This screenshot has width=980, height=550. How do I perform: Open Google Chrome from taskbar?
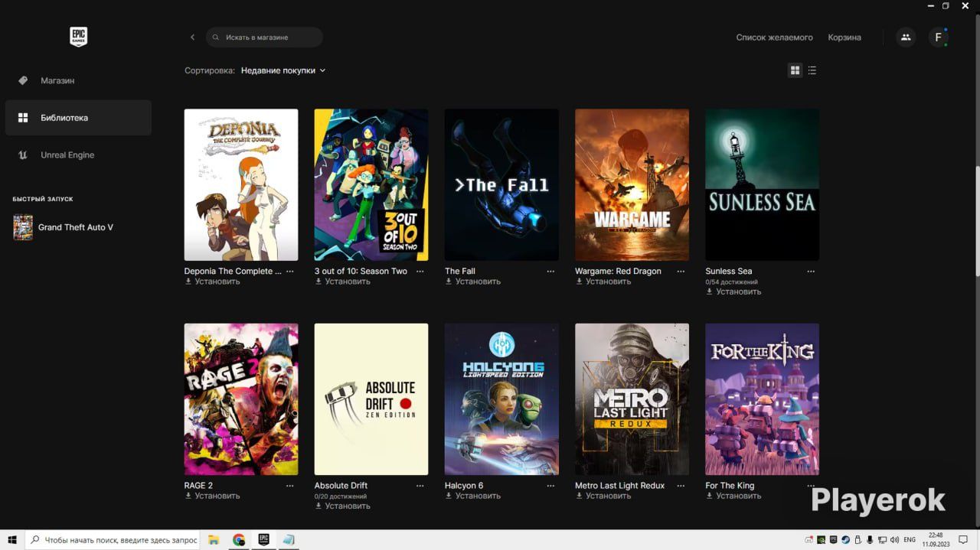pos(239,540)
